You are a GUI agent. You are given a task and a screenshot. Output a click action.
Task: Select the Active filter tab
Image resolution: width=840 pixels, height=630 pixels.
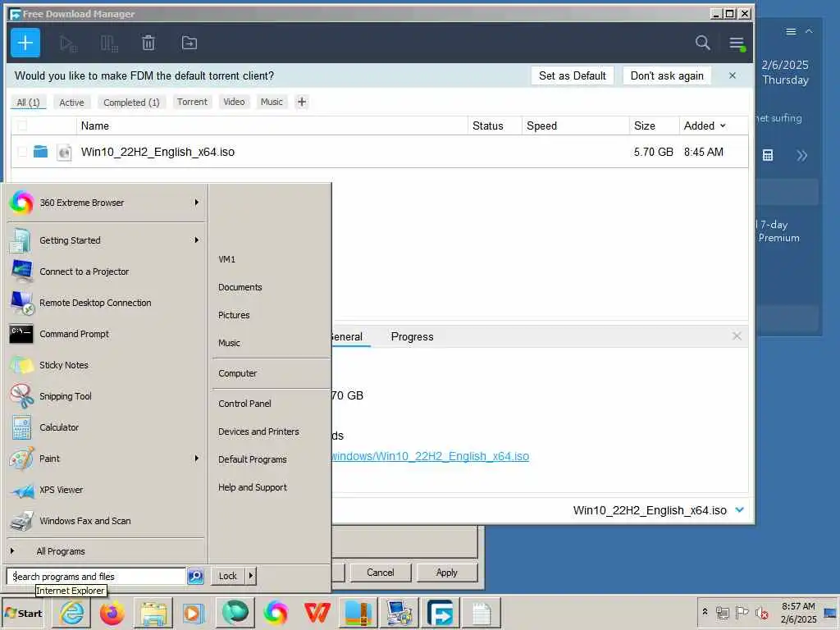[72, 102]
